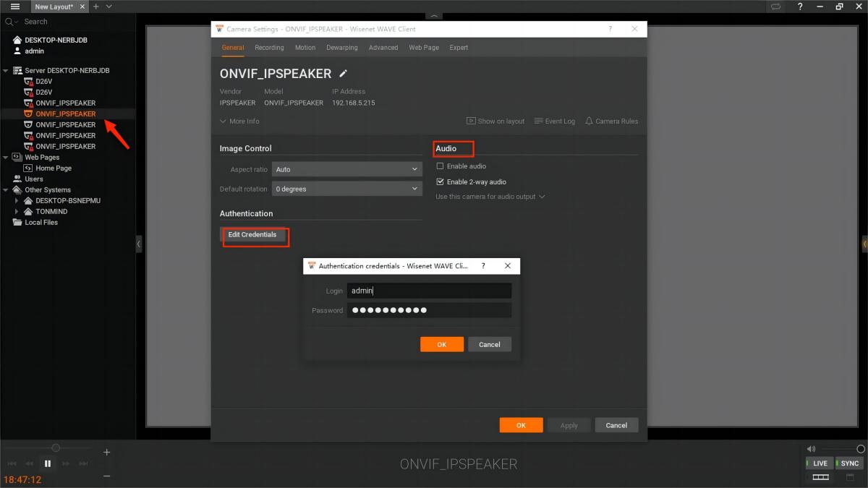868x488 pixels.
Task: Click the Home Page web page icon
Action: [x=29, y=168]
